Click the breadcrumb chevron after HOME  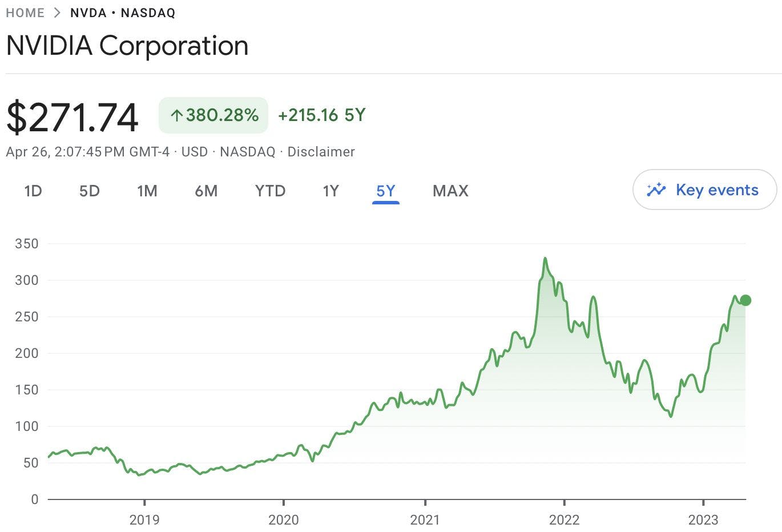57,13
